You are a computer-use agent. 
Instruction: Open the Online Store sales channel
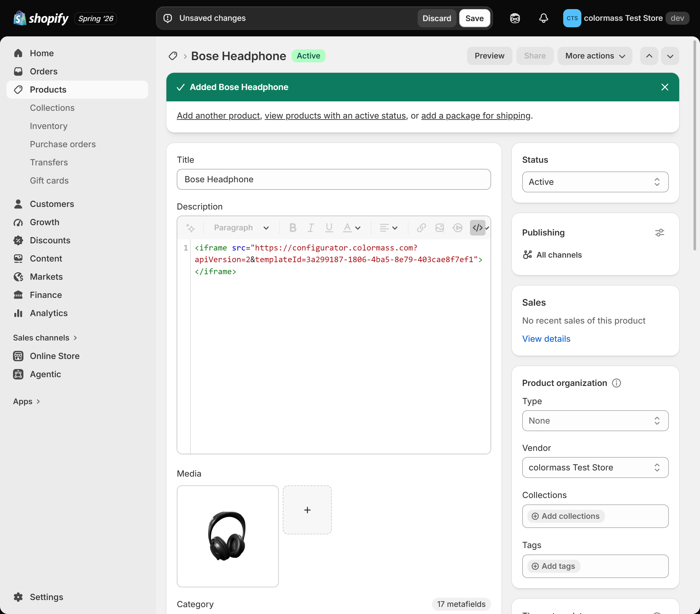77,356
